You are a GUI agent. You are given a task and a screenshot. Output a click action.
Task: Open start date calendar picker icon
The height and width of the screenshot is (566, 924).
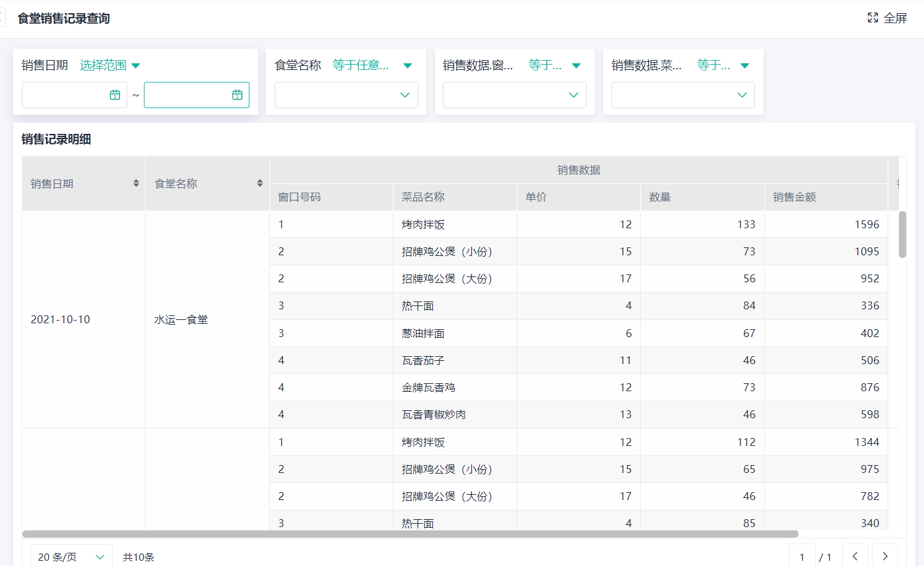pyautogui.click(x=115, y=95)
